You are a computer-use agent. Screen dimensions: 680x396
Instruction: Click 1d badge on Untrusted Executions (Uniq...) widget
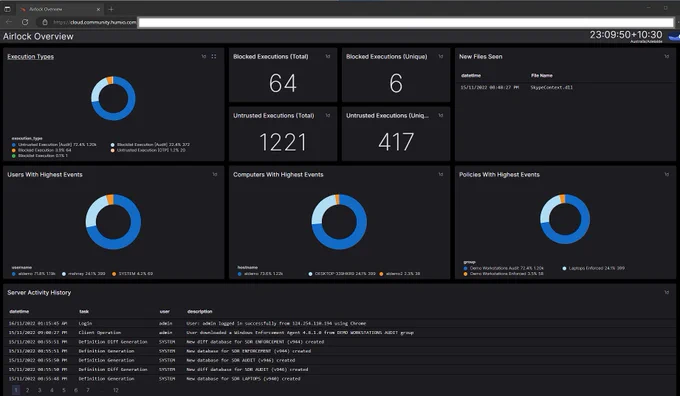pyautogui.click(x=441, y=115)
